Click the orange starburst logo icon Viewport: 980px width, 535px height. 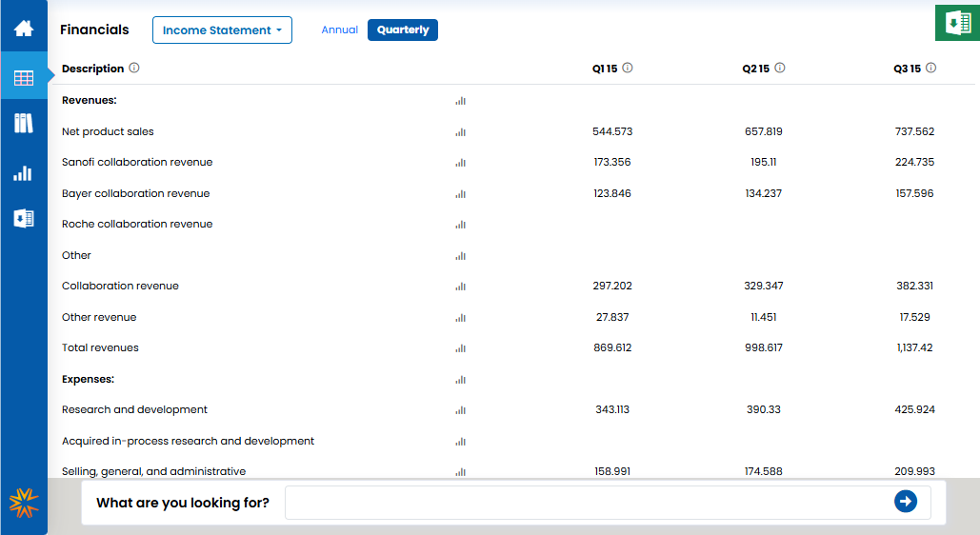(24, 503)
